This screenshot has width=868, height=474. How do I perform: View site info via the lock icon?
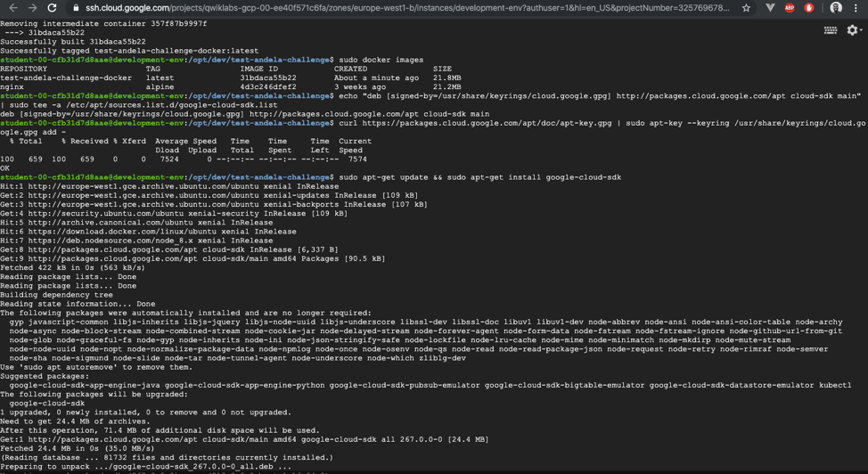click(76, 8)
